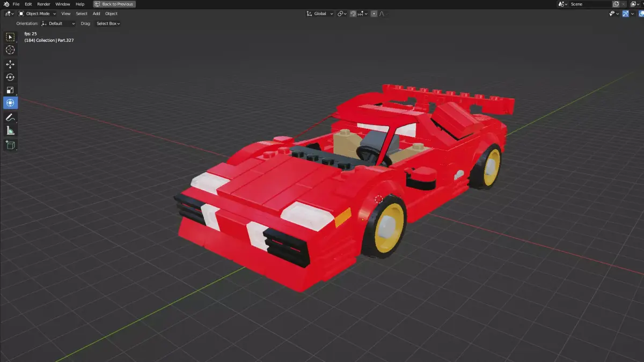The image size is (644, 362).
Task: Toggle viewport gizmos display
Action: pos(626,13)
